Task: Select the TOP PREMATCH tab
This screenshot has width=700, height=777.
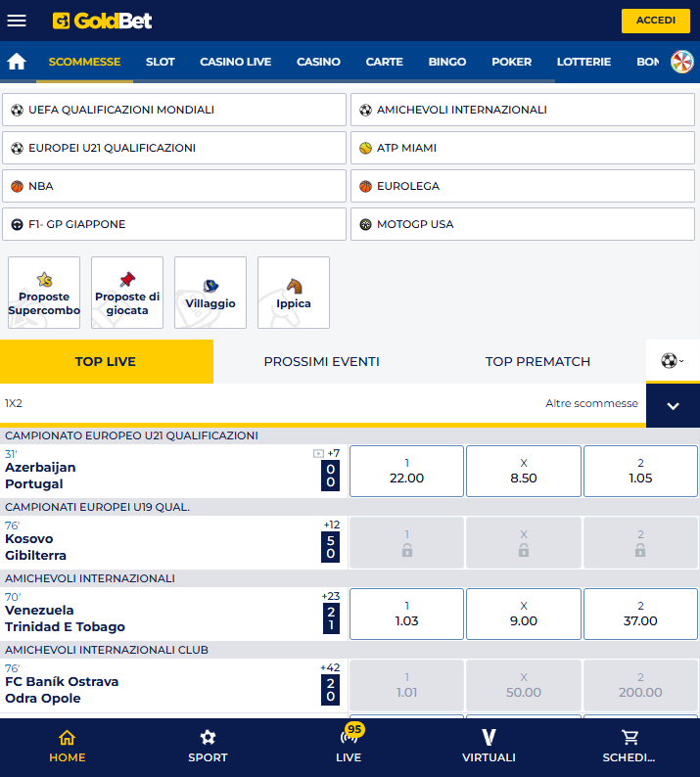Action: [537, 361]
